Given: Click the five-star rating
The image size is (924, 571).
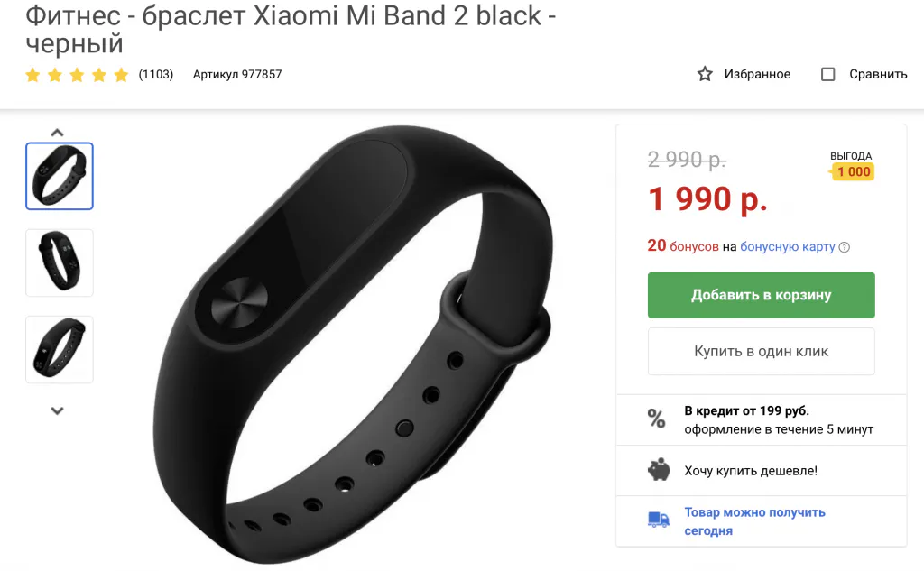Looking at the screenshot, I should click(78, 75).
